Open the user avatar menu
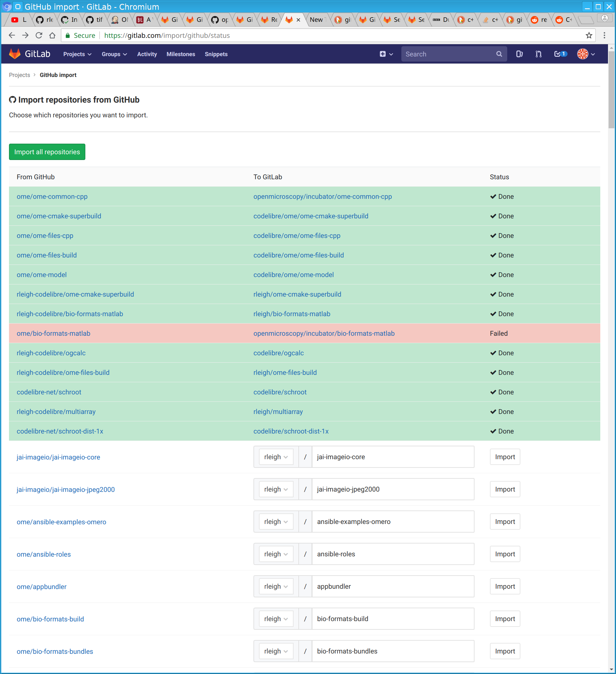Screen dimensions: 616x674 point(586,54)
